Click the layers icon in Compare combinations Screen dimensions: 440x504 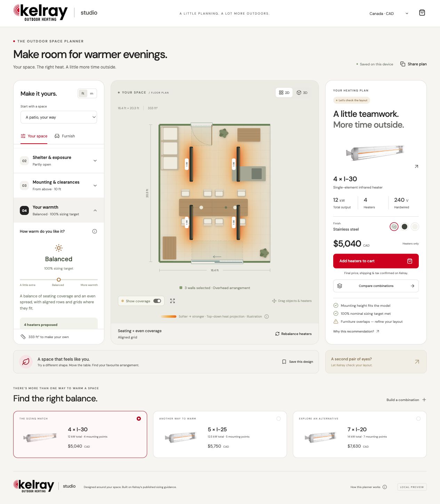pos(340,286)
